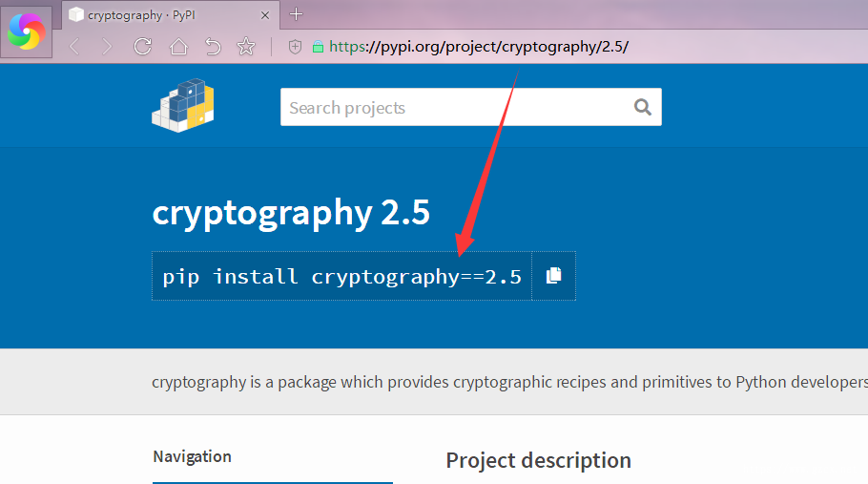
Task: Go back with the back arrow
Action: click(x=74, y=47)
